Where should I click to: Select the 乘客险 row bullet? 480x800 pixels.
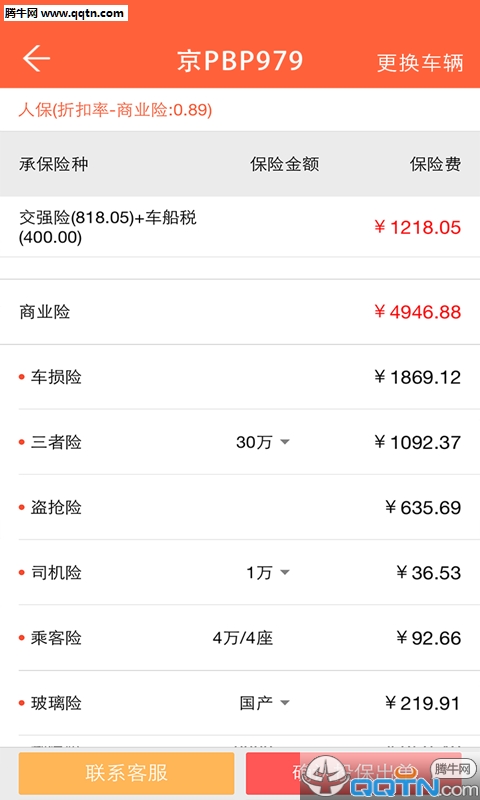tap(21, 638)
